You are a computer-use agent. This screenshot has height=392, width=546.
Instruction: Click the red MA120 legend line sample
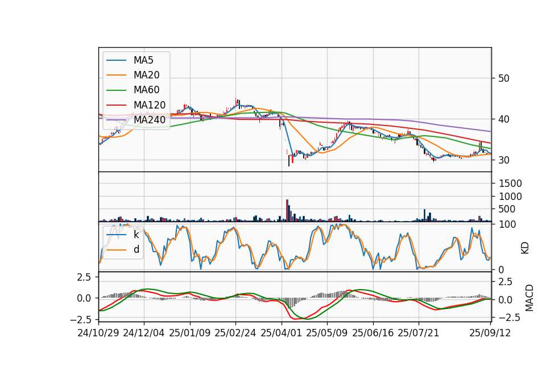tap(116, 105)
